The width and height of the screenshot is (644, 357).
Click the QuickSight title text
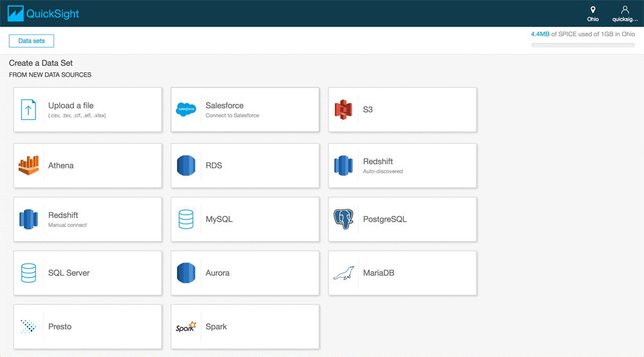point(53,14)
